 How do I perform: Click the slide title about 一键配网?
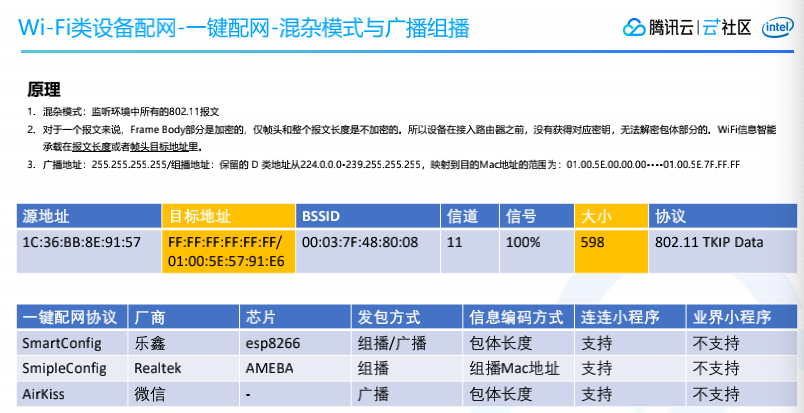pos(244,27)
